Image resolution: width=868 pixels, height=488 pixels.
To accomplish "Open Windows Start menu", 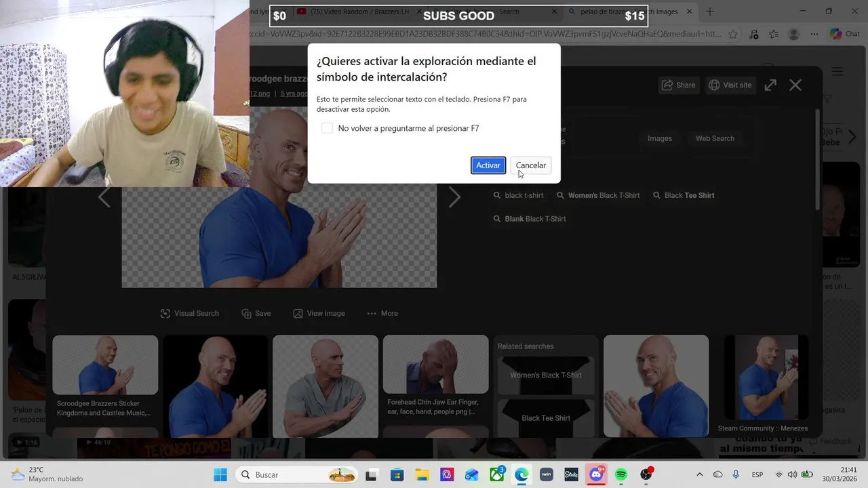I will pyautogui.click(x=220, y=474).
